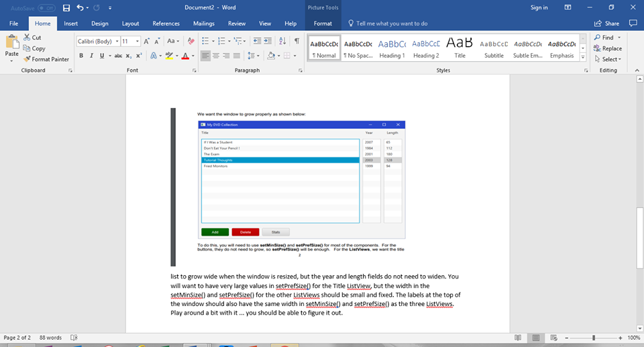Click Tell me what you want to do

pos(387,23)
